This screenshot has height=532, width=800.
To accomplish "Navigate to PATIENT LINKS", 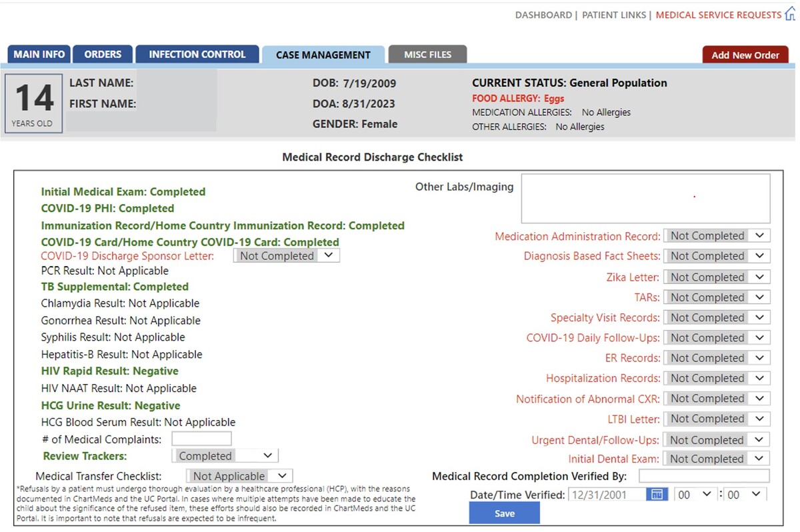I will (613, 15).
